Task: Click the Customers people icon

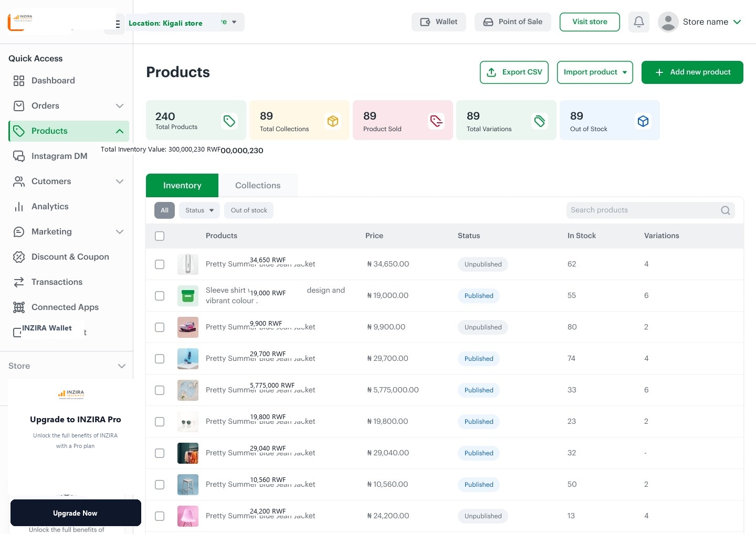Action: tap(19, 181)
